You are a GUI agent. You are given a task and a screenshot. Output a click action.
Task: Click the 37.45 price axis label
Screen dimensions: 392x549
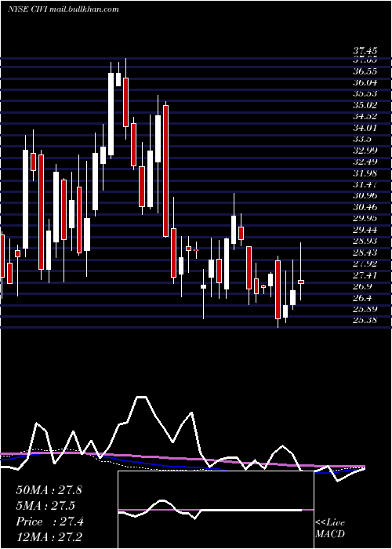[x=365, y=51]
